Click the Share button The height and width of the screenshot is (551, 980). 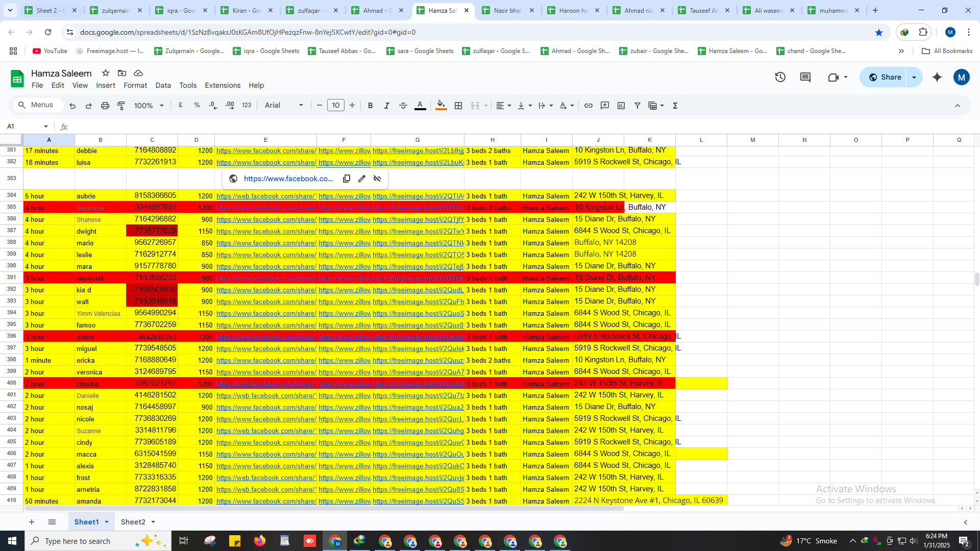coord(885,77)
